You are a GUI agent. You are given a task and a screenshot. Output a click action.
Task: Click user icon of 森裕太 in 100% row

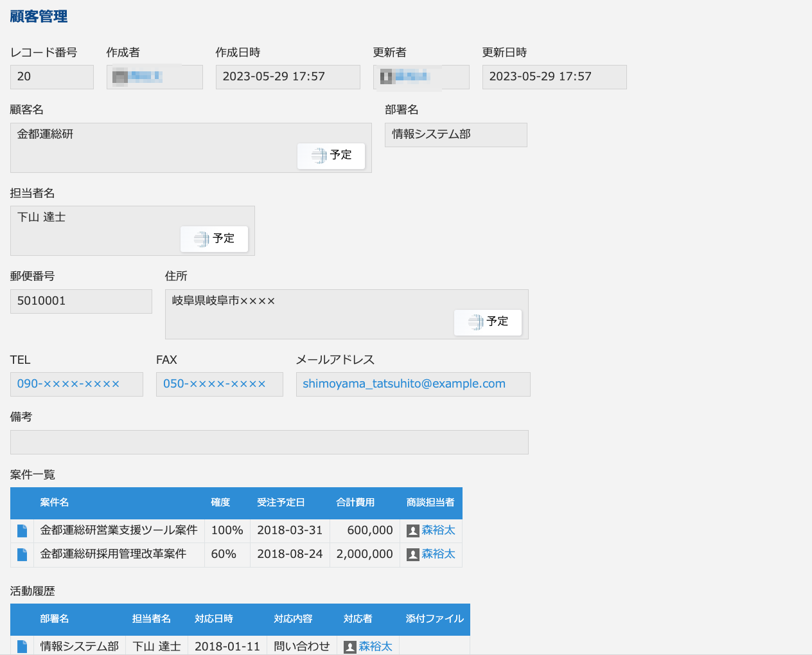point(413,531)
